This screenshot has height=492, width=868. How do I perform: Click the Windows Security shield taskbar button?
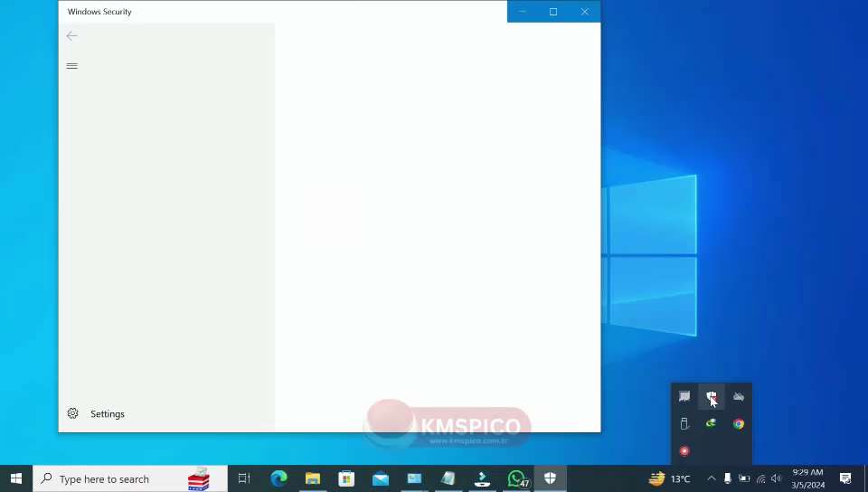(550, 478)
